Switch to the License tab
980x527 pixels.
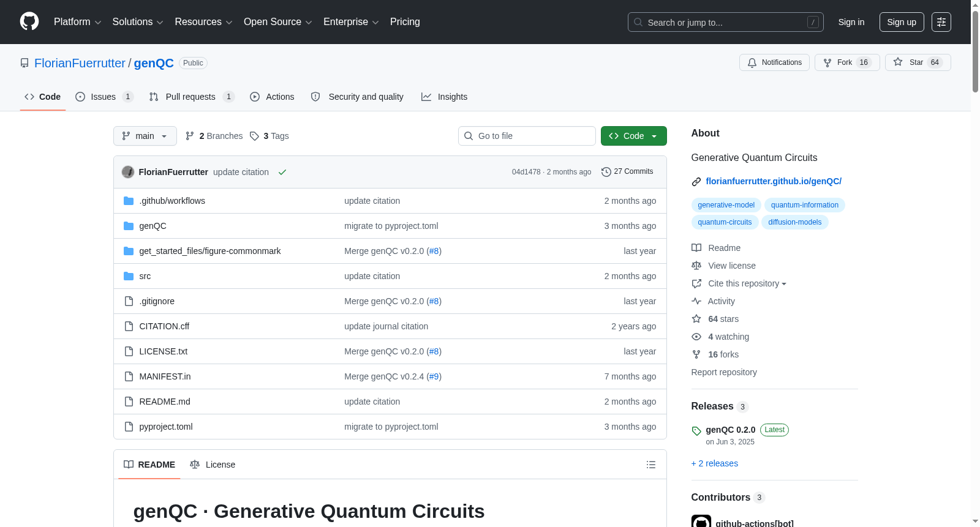point(213,465)
